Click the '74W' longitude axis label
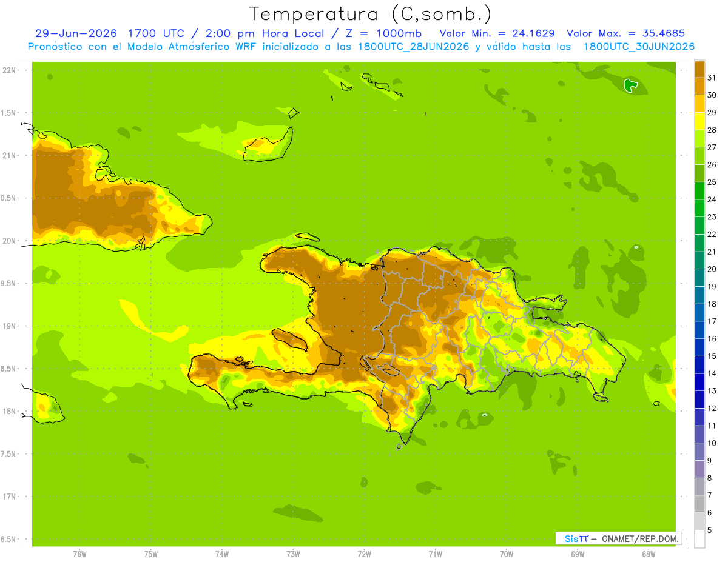The height and width of the screenshot is (562, 728). click(221, 554)
